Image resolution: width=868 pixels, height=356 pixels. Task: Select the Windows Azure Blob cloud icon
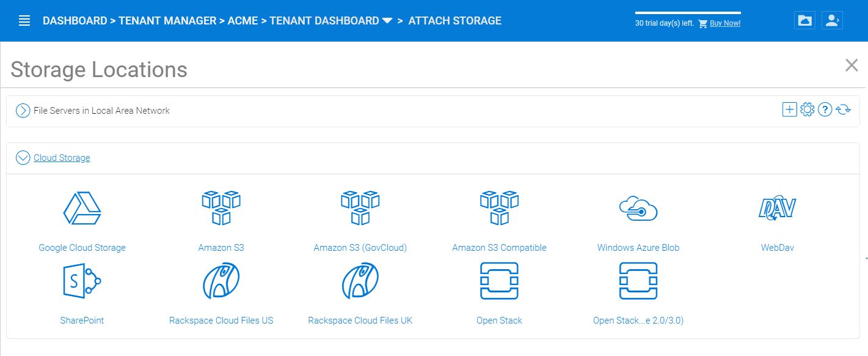point(638,209)
